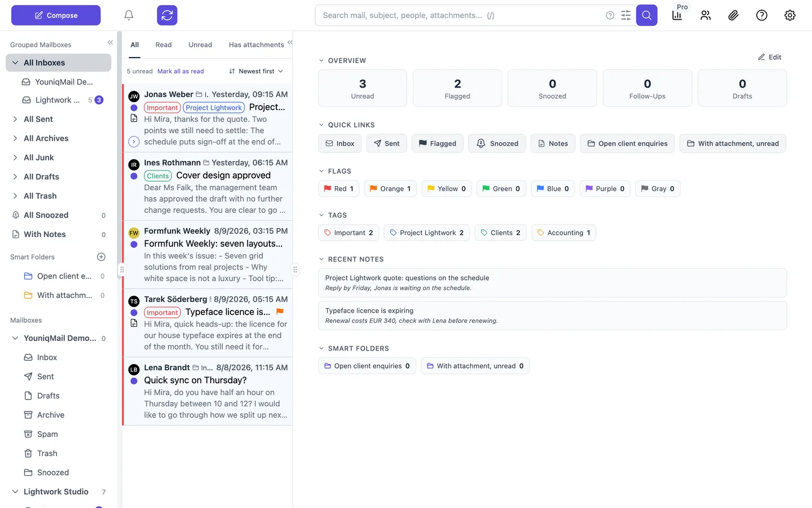Click the Edit dashboard button
Screen dimensions: 812x508
[770, 57]
